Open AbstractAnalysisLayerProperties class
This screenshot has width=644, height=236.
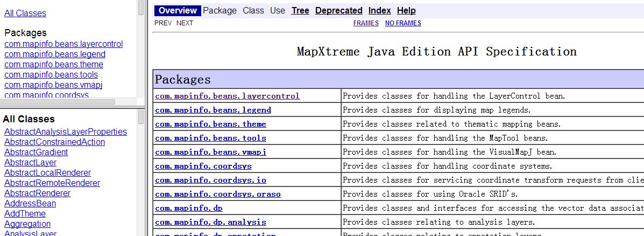(x=65, y=132)
